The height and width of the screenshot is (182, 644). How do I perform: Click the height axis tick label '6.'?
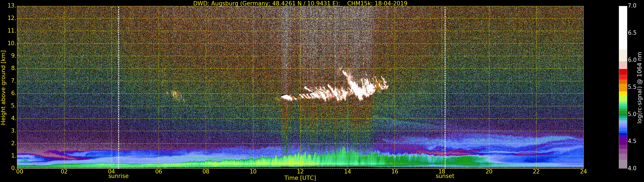coord(13,93)
